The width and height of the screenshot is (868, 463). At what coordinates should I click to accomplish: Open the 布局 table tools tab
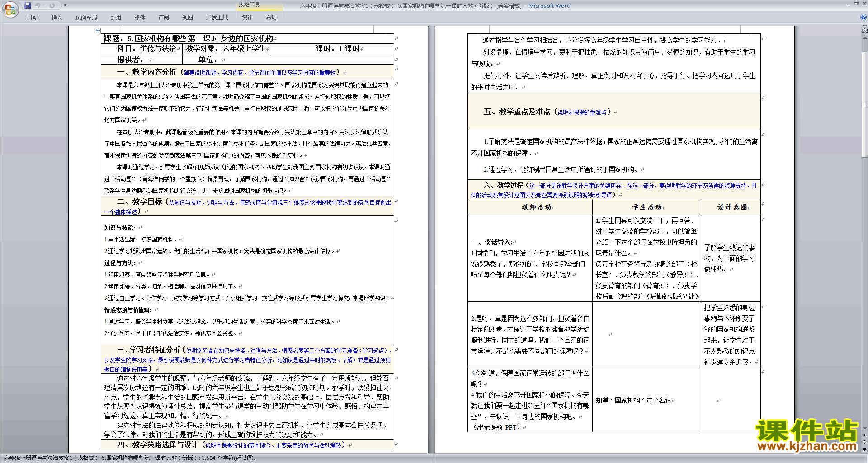[x=271, y=18]
